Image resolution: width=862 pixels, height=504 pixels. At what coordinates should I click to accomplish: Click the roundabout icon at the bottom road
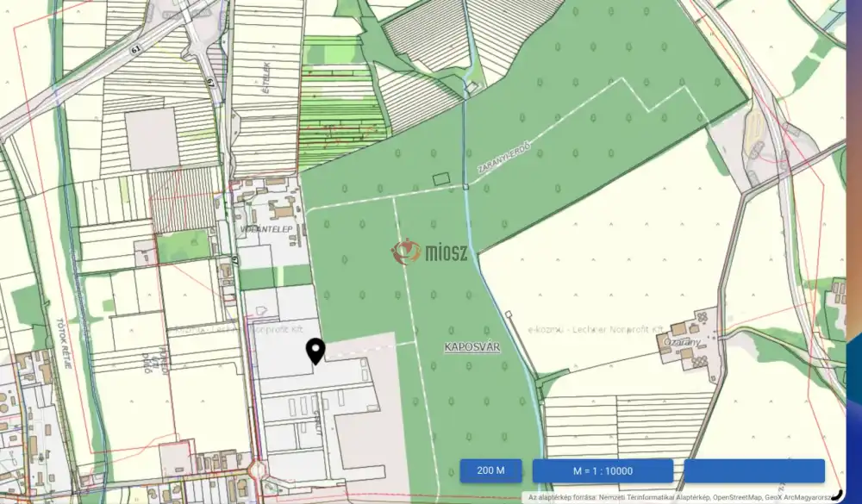tap(258, 470)
